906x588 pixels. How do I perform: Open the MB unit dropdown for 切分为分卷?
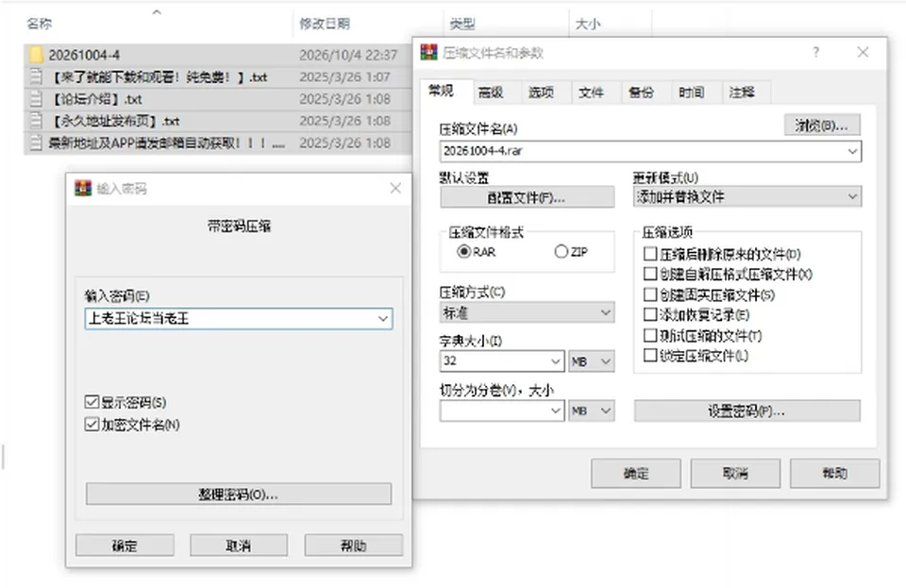pos(591,411)
